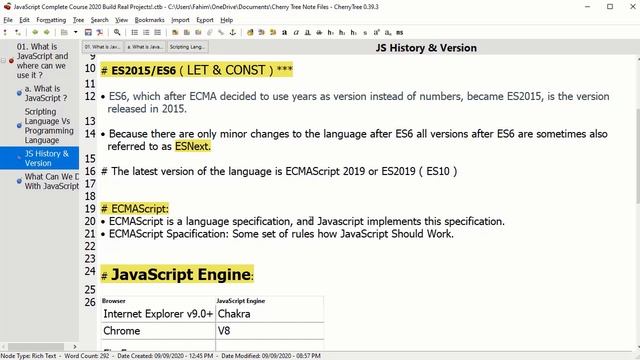Save the document with the floppy icon
Screen dimensions: 640x360
(x=88, y=32)
